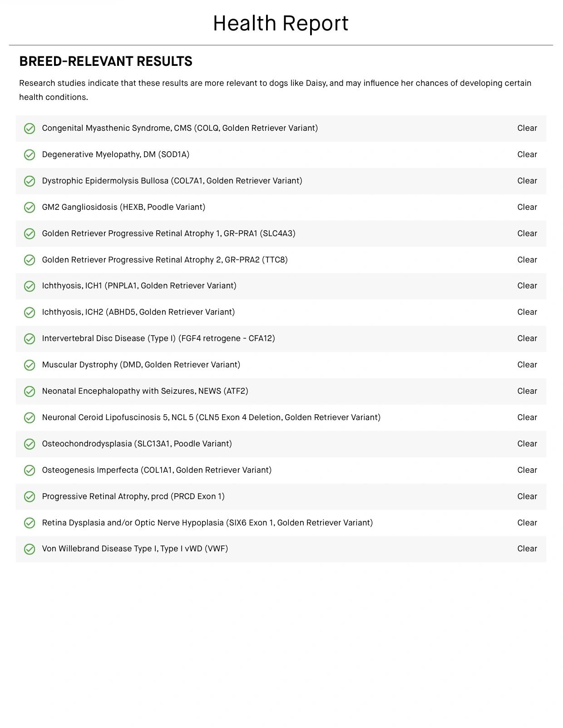Open Golden Retriever Progressive Retinal Atrophy 2 entry
This screenshot has width=563, height=728.
coord(165,260)
